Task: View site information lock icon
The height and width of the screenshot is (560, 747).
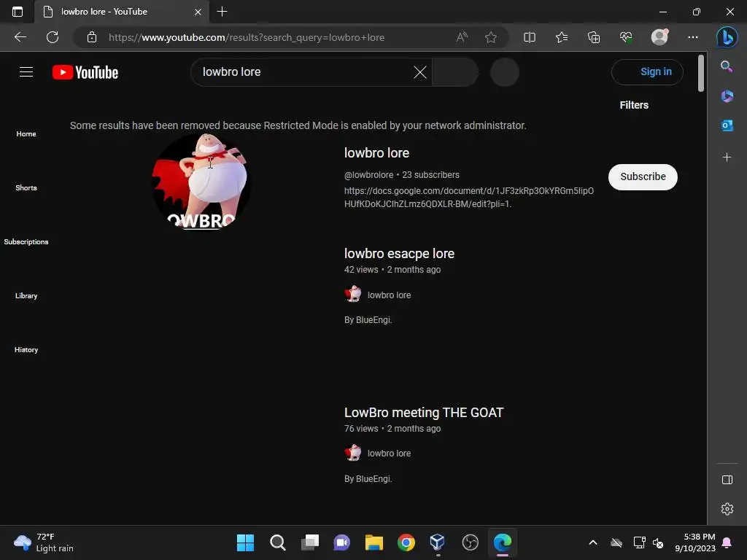Action: [92, 37]
